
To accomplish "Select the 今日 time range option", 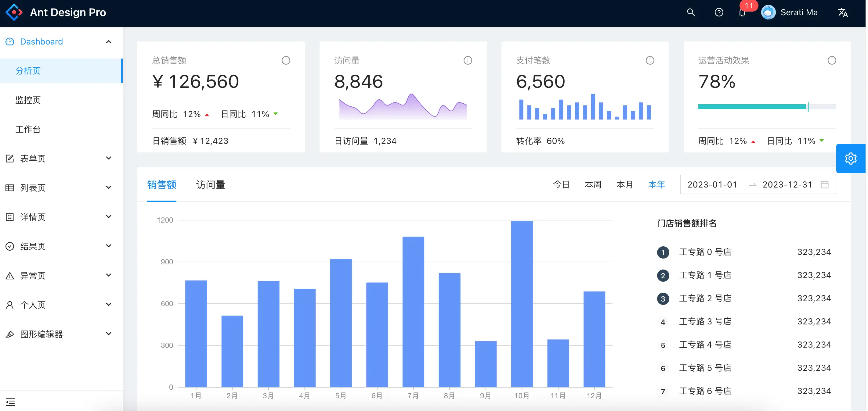I will pyautogui.click(x=561, y=184).
